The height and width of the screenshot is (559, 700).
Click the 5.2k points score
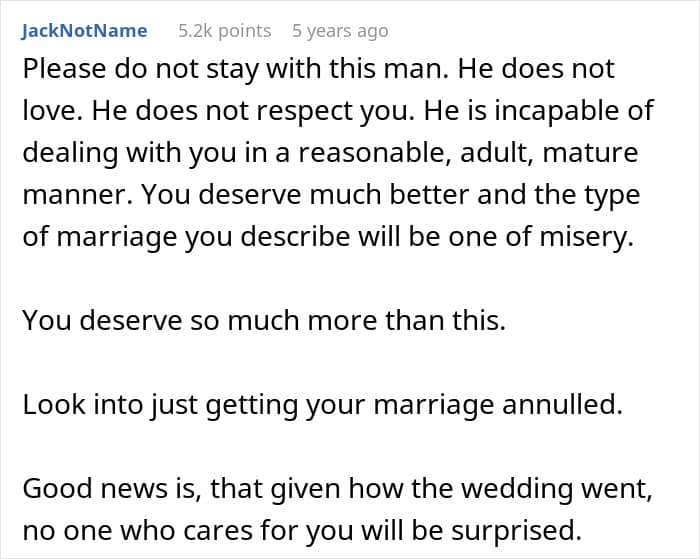coord(224,31)
